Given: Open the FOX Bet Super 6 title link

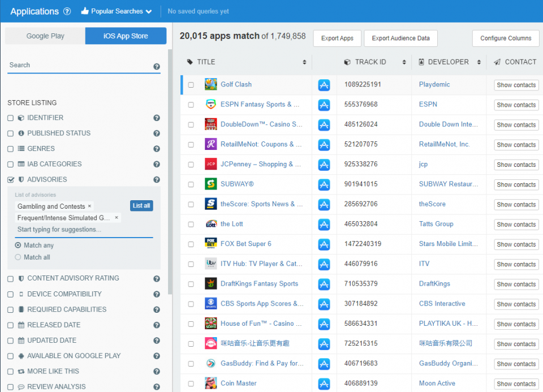Looking at the screenshot, I should click(x=246, y=244).
